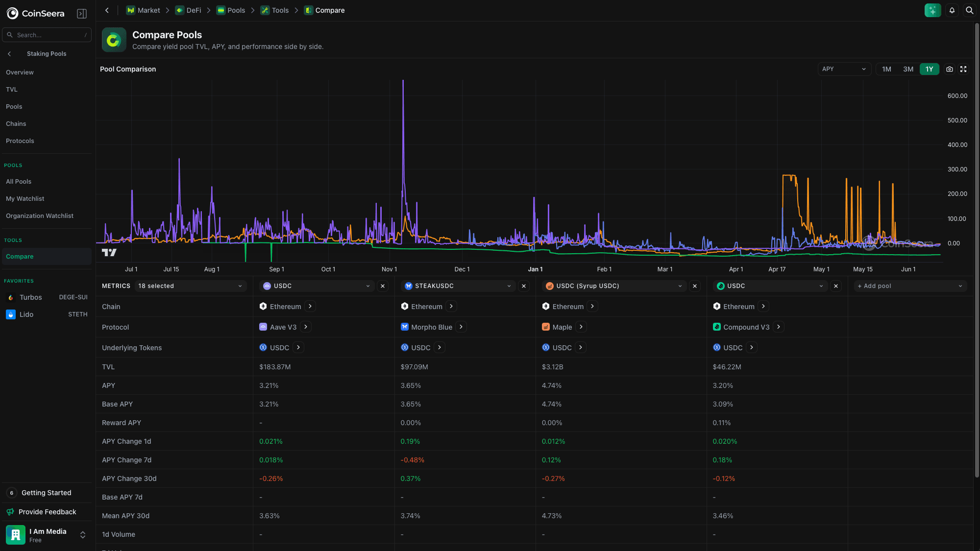Open Ethereum chain arrow in Compound column

click(x=763, y=306)
